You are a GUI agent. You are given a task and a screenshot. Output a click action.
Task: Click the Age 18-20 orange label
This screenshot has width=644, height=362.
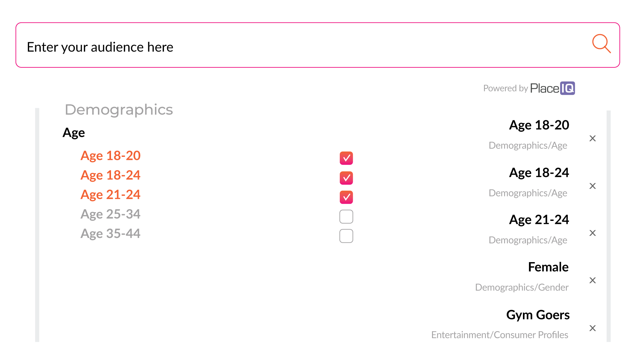[x=110, y=156]
